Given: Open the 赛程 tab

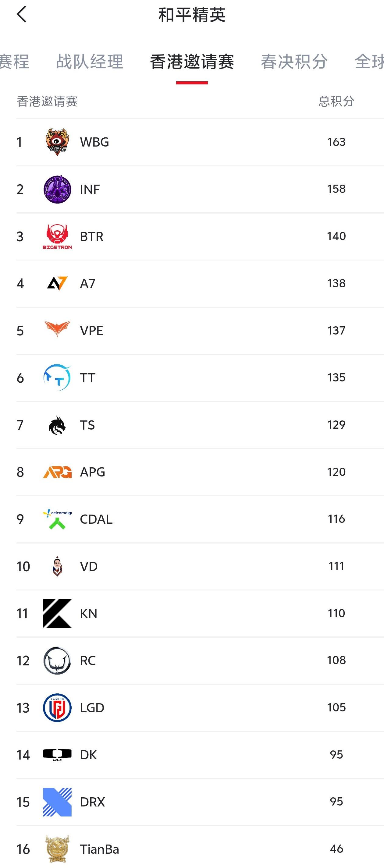Looking at the screenshot, I should tap(15, 62).
